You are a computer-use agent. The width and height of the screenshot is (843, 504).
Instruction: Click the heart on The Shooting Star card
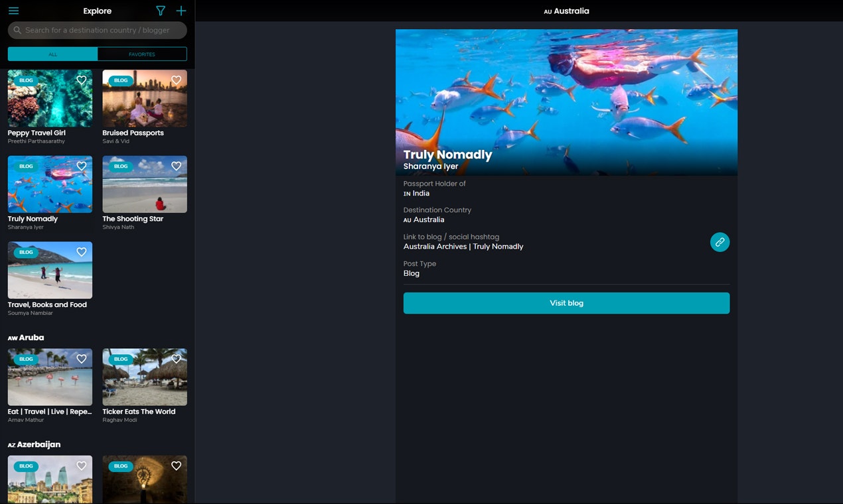(x=176, y=166)
